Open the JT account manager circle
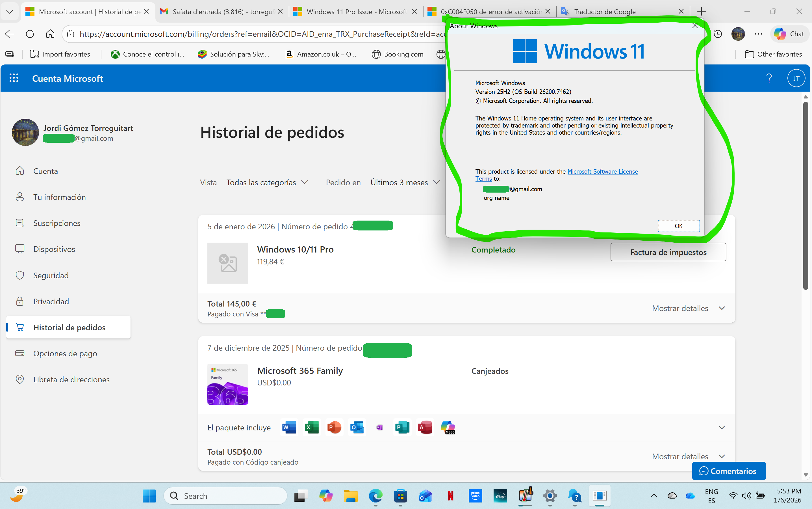812x509 pixels. [x=796, y=78]
